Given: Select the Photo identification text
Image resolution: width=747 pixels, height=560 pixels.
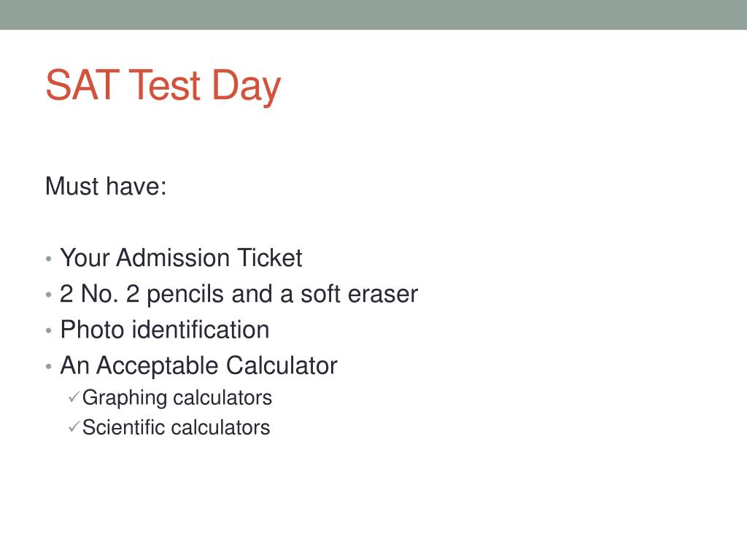Looking at the screenshot, I should (x=165, y=330).
